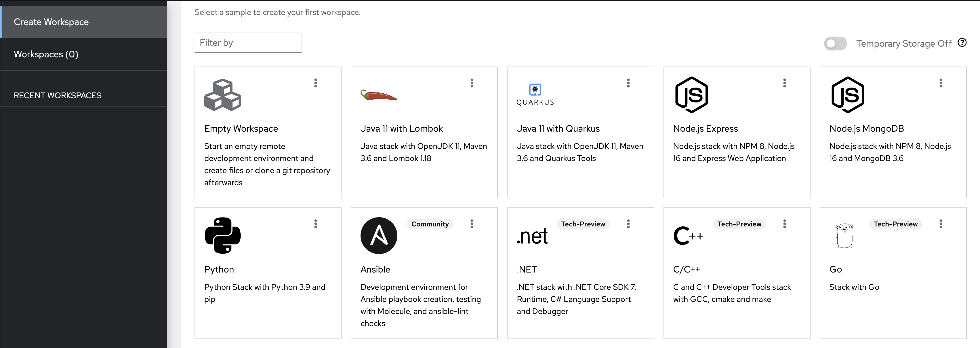This screenshot has width=980, height=348.
Task: Open Workspaces (0) in sidebar
Action: point(46,54)
